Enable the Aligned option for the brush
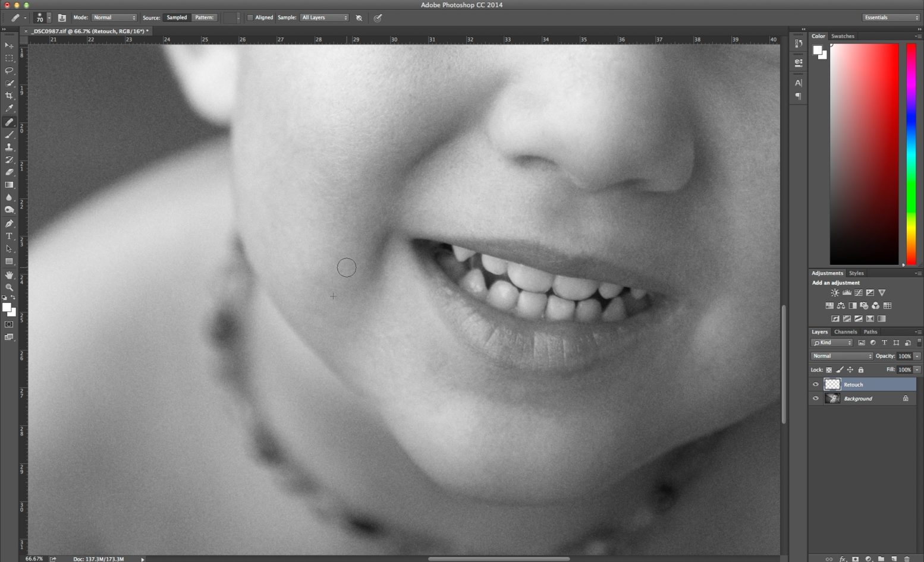Viewport: 924px width, 562px height. tap(250, 17)
